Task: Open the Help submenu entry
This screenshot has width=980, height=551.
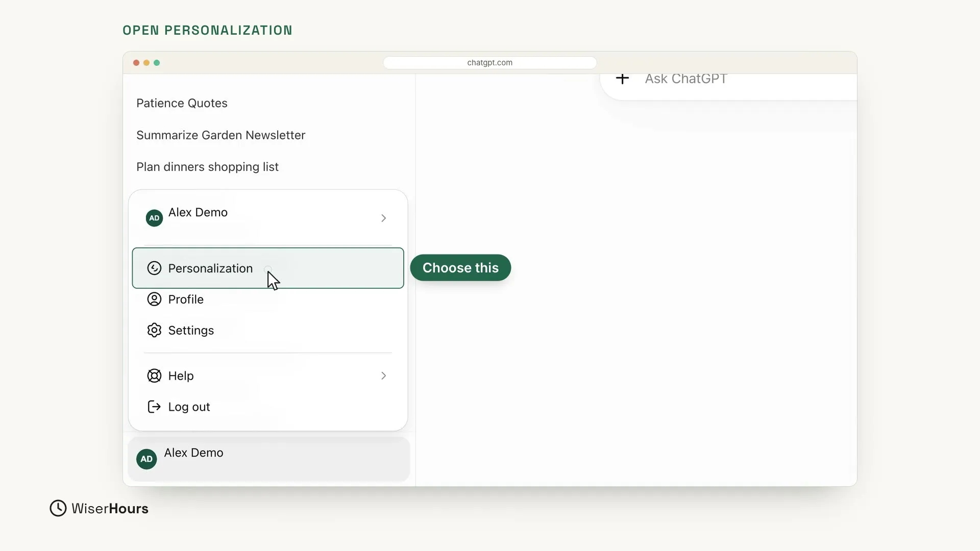Action: pyautogui.click(x=268, y=376)
